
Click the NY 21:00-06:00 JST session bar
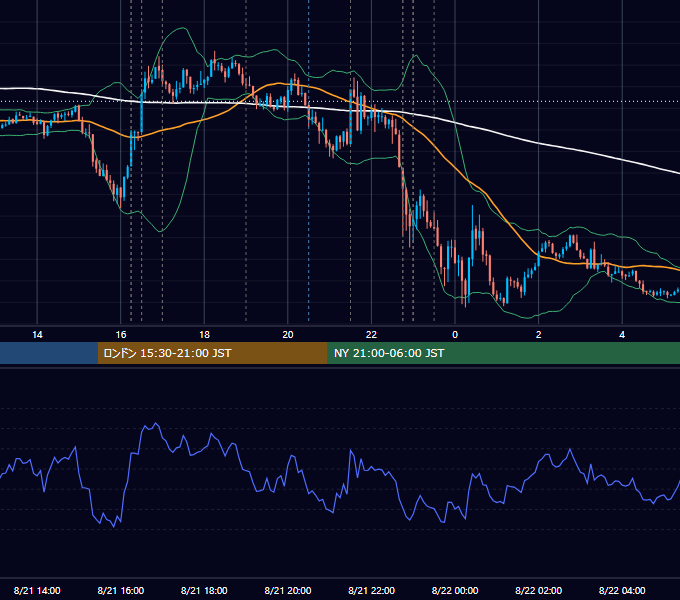click(x=503, y=353)
